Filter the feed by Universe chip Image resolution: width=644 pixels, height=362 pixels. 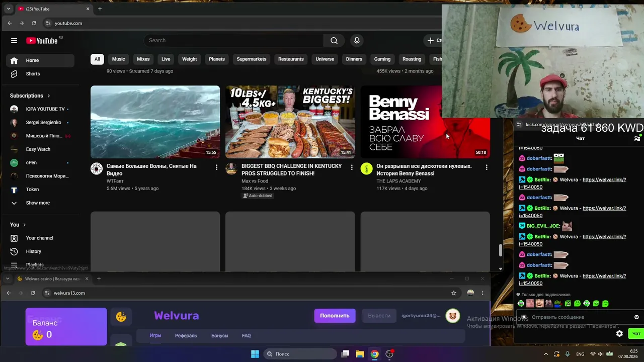click(x=325, y=59)
